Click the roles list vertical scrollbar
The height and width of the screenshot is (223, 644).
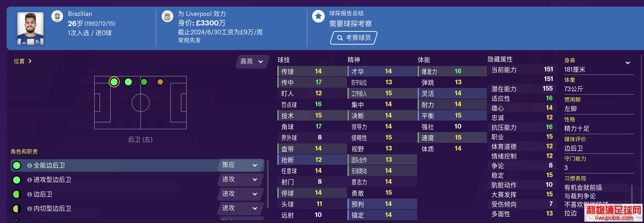268,185
